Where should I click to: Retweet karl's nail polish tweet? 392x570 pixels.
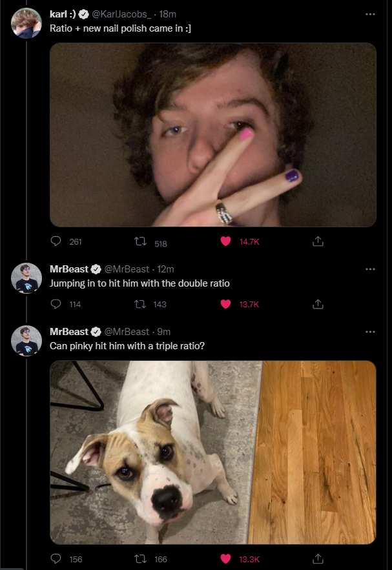click(137, 241)
